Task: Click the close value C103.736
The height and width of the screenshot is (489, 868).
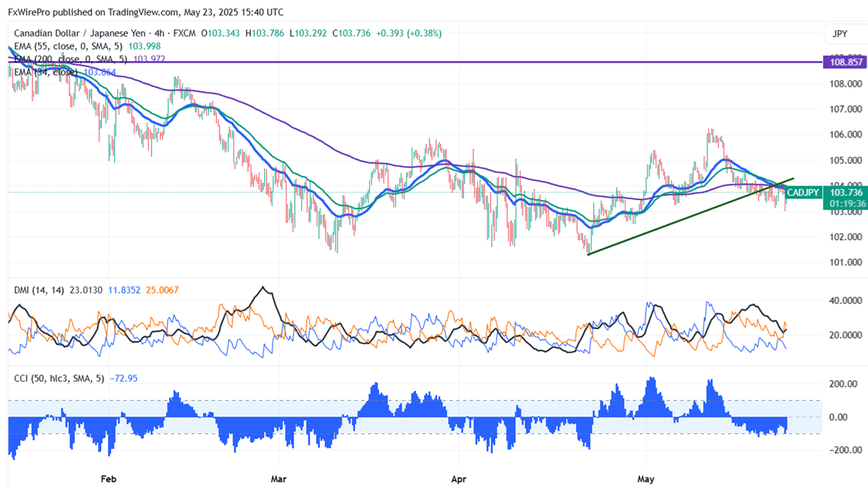Action: click(351, 33)
